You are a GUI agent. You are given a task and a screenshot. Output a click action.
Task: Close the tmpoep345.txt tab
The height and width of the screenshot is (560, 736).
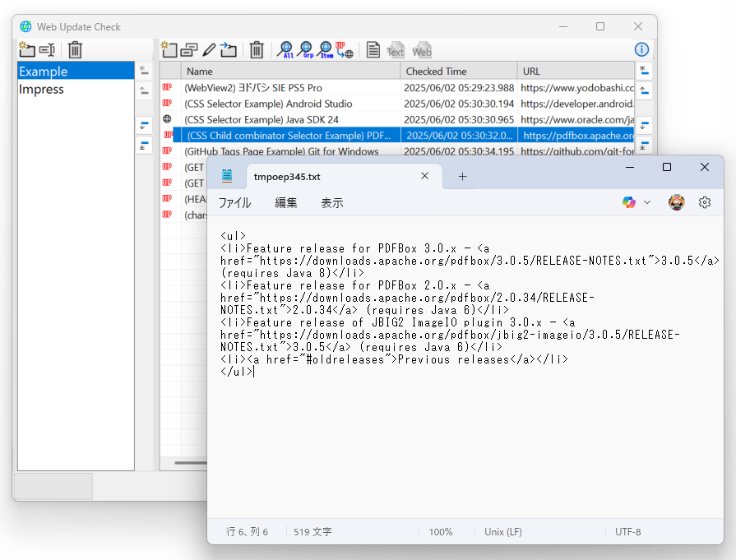[x=425, y=176]
